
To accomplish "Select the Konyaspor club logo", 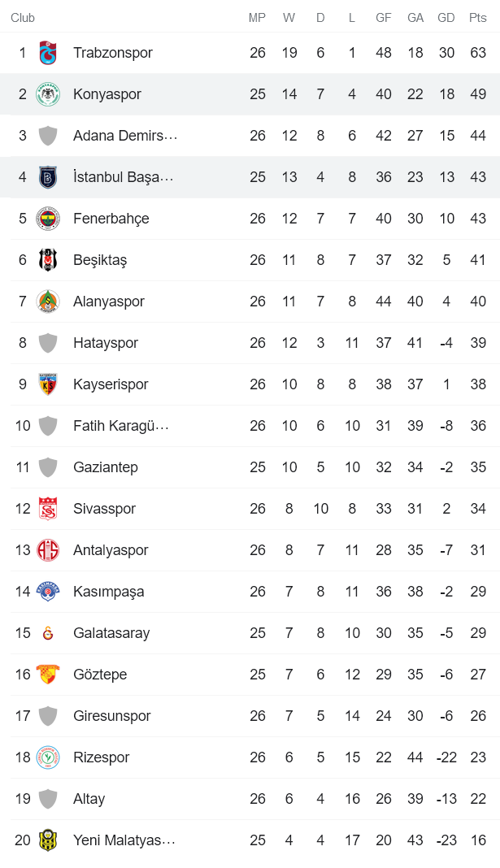I will pyautogui.click(x=49, y=94).
